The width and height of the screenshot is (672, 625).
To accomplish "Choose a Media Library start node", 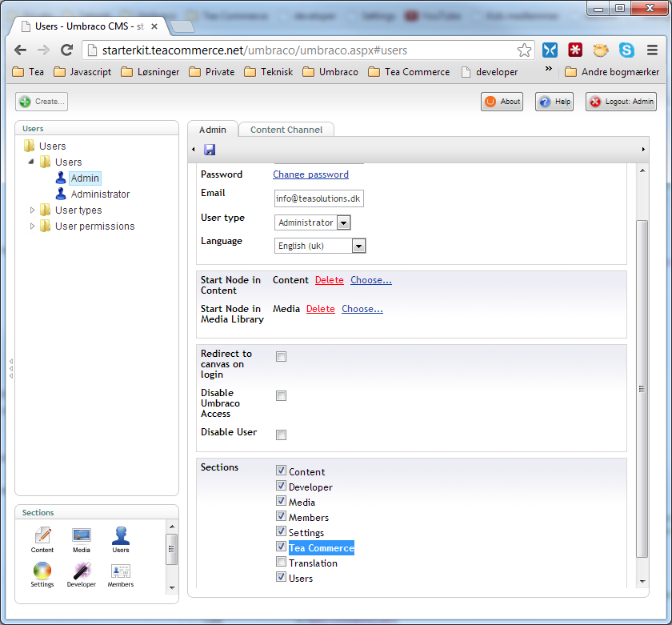I will 362,309.
